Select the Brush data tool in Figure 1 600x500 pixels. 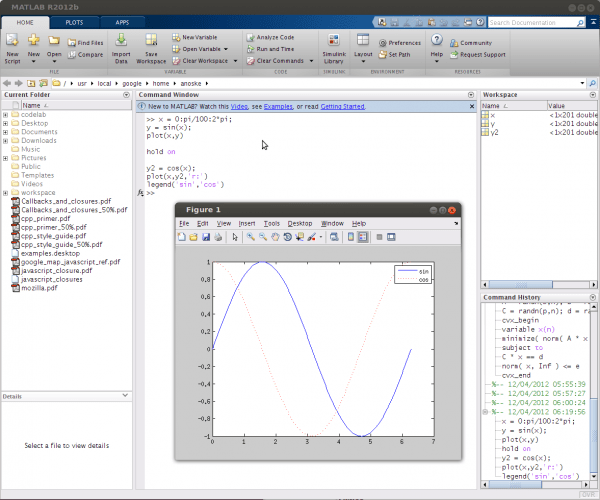coord(311,237)
